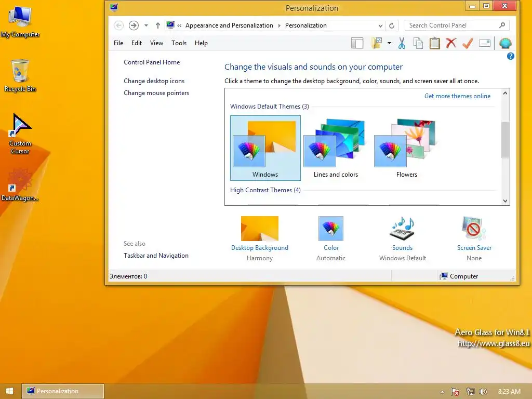The width and height of the screenshot is (532, 399).
Task: Select the Flowers theme
Action: 406,148
